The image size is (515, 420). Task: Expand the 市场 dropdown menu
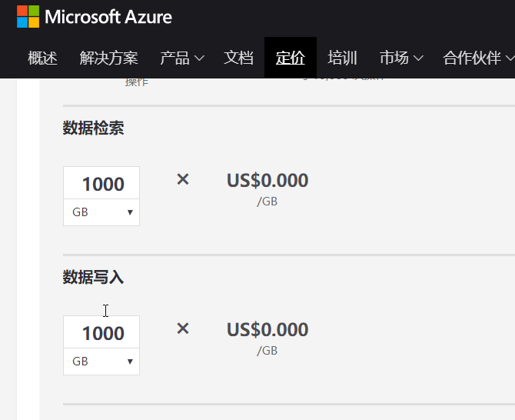401,58
